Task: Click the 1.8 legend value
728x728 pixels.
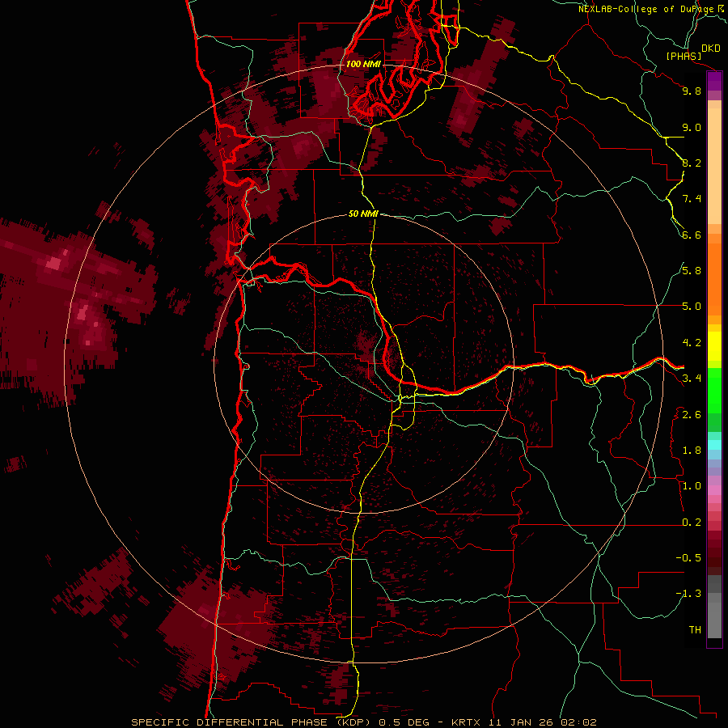Action: coord(692,451)
